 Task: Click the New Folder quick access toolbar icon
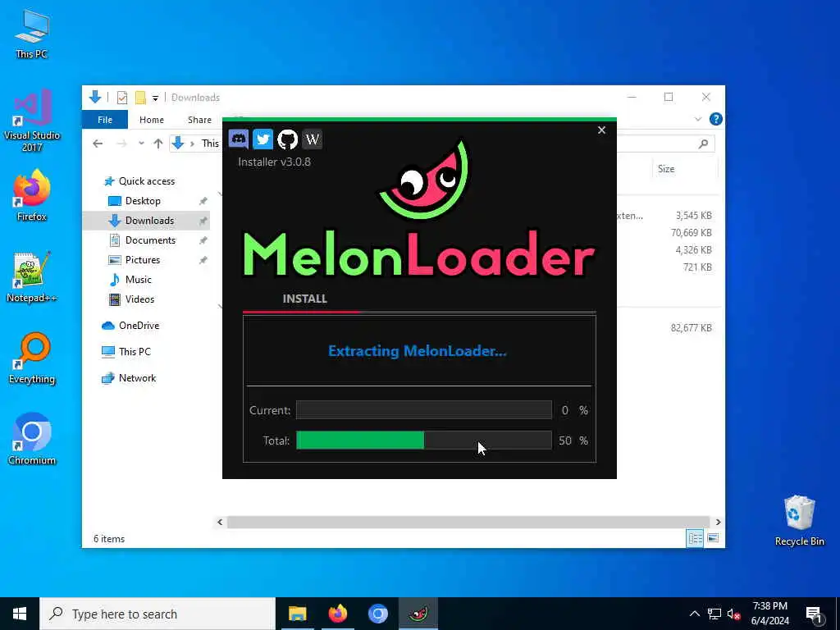(x=140, y=98)
